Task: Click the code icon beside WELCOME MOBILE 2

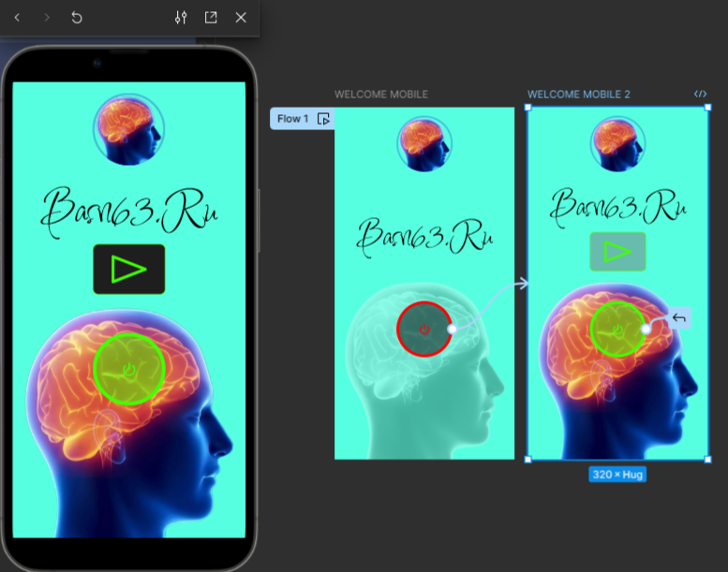Action: (700, 95)
